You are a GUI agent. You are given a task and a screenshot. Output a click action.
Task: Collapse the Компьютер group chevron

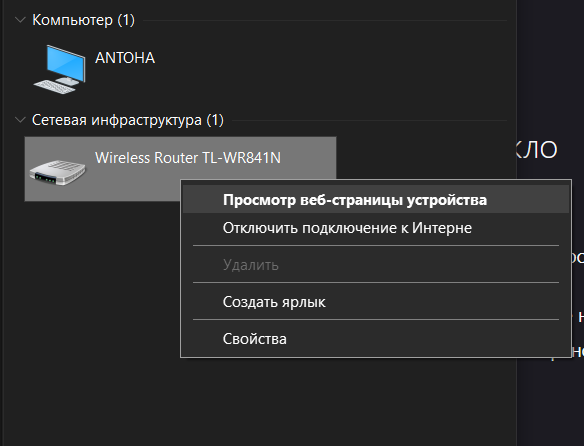20,20
